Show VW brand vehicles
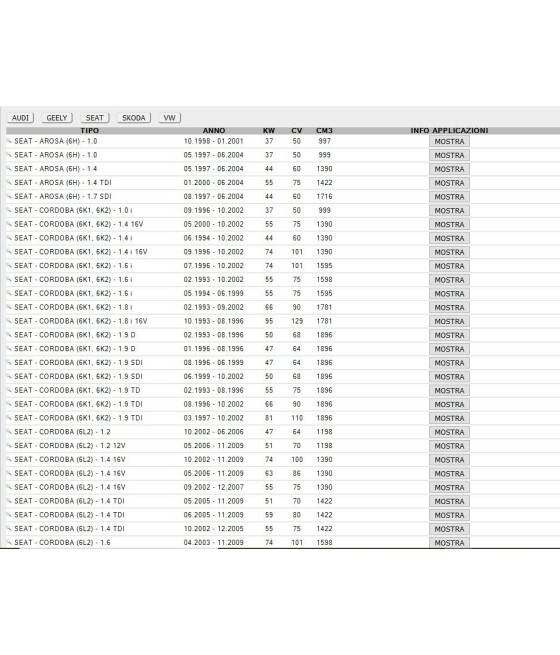Viewport: 560px width, 655px height. point(170,118)
